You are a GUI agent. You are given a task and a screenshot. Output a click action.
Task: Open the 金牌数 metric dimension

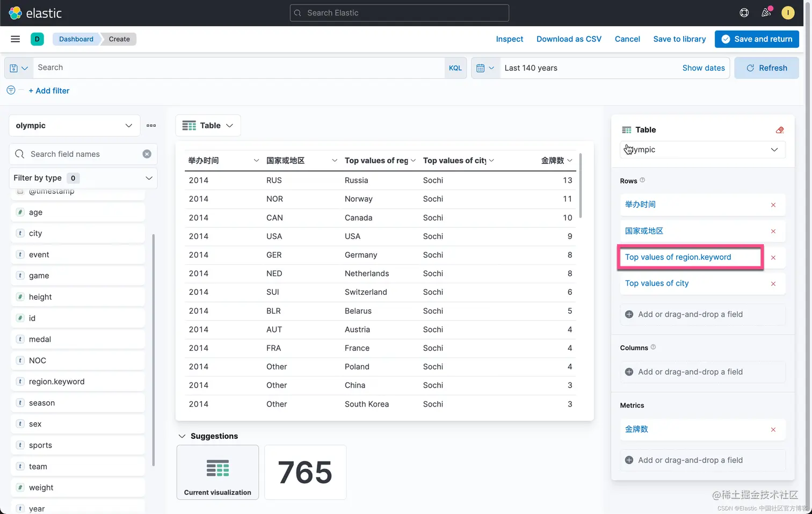coord(636,429)
